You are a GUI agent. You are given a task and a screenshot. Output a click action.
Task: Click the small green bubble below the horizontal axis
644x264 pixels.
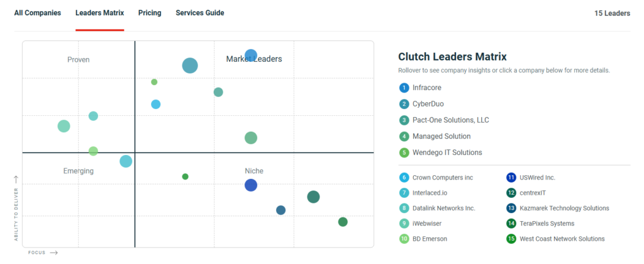point(185,176)
